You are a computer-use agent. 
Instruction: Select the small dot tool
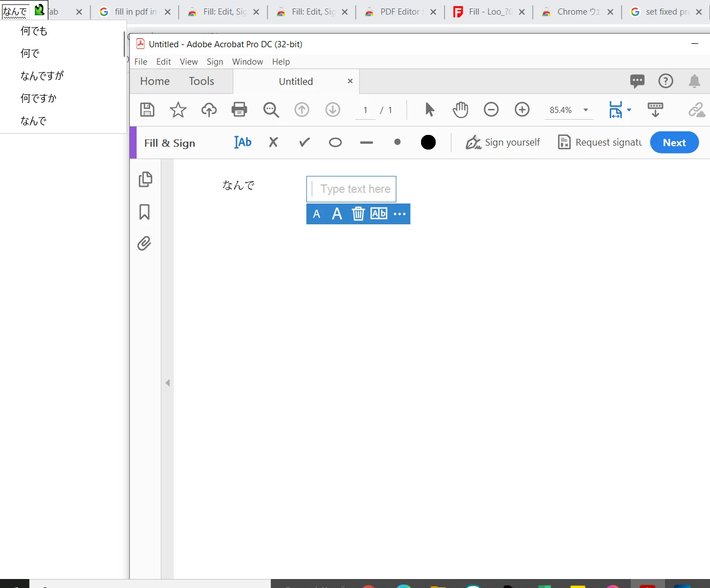click(397, 142)
